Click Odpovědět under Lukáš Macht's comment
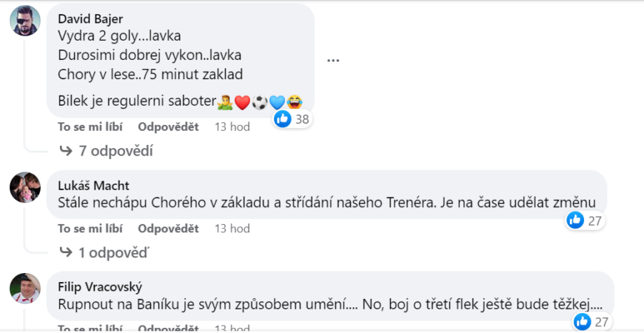The height and width of the screenshot is (333, 644). point(168,229)
